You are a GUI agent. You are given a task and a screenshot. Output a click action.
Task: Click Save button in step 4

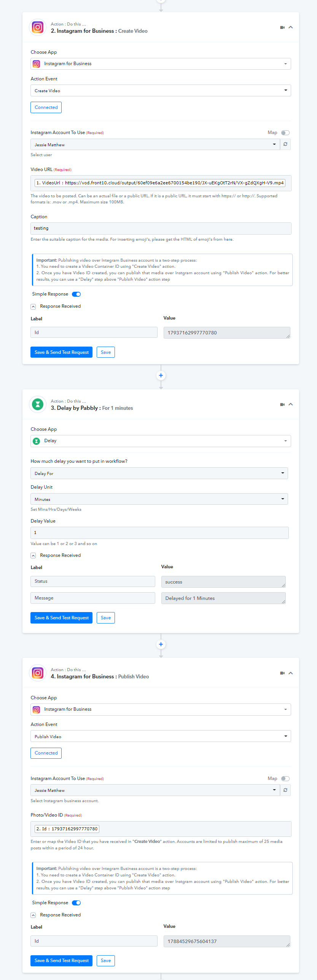106,961
